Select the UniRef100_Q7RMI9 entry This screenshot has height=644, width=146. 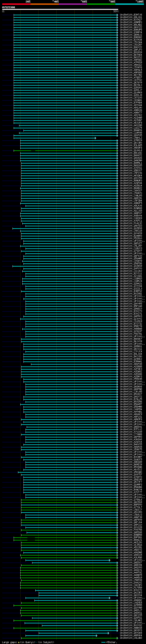tap(131, 140)
